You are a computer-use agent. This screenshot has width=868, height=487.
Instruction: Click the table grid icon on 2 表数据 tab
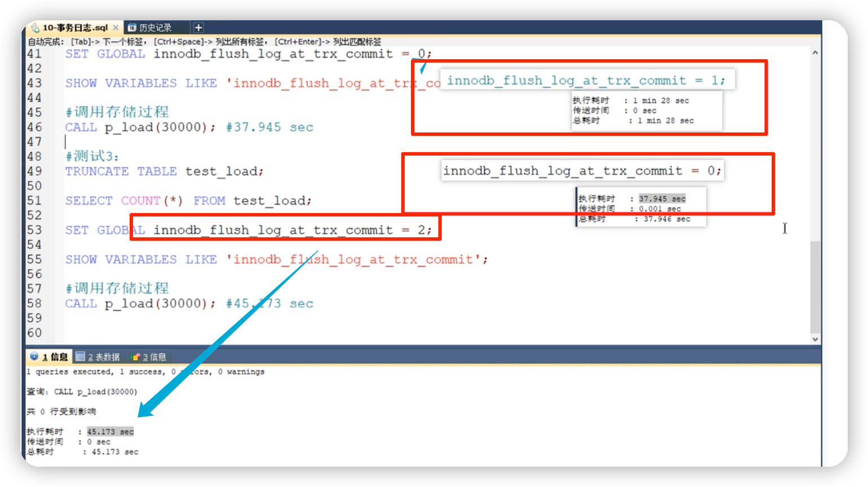pos(79,356)
